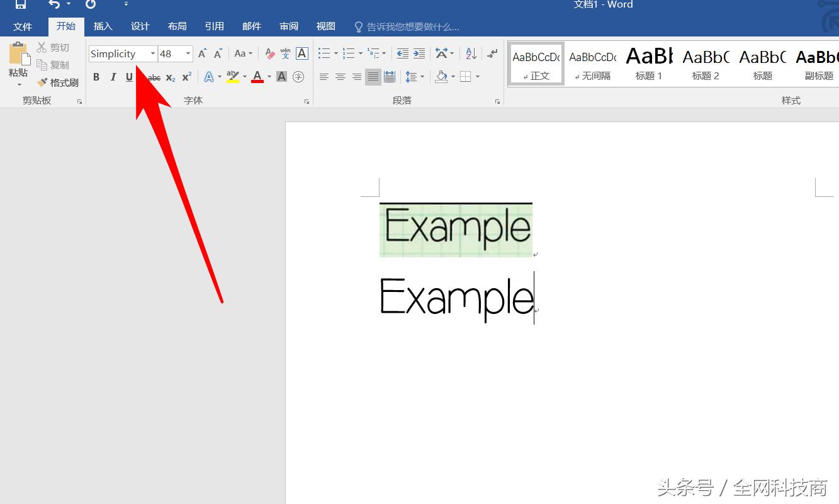Click the Character Border icon
Screen dimensions: 839x504
tap(302, 53)
